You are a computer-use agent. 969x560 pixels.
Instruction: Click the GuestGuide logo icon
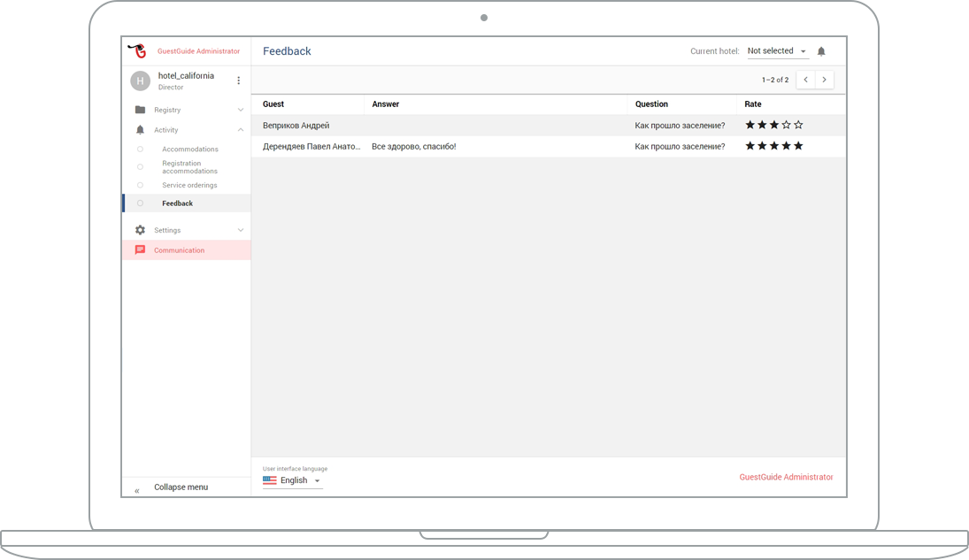[x=137, y=50]
